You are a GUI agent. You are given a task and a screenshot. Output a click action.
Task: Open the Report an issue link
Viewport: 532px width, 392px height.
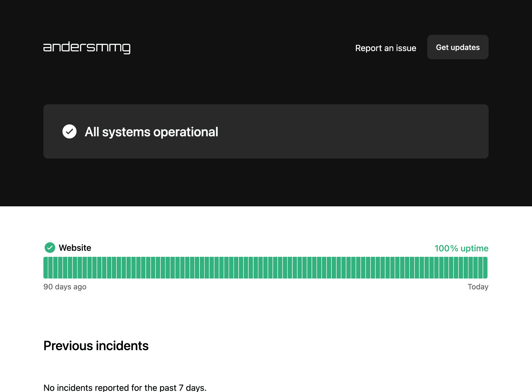click(385, 48)
